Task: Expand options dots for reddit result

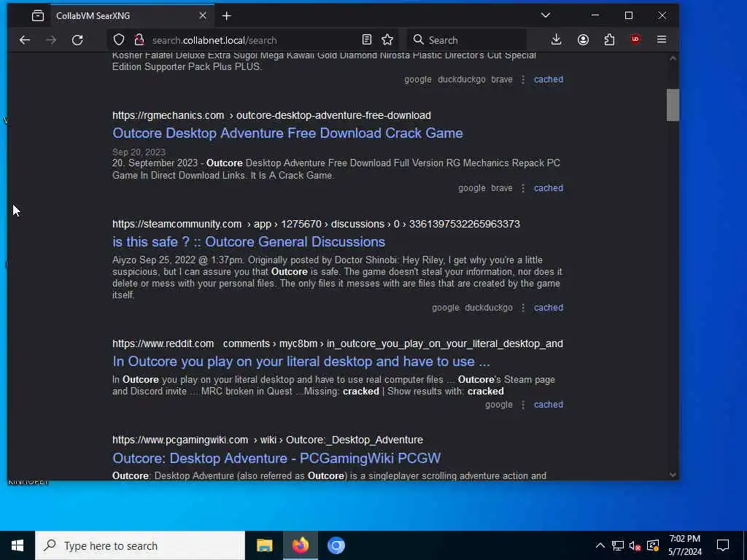Action: pyautogui.click(x=523, y=404)
